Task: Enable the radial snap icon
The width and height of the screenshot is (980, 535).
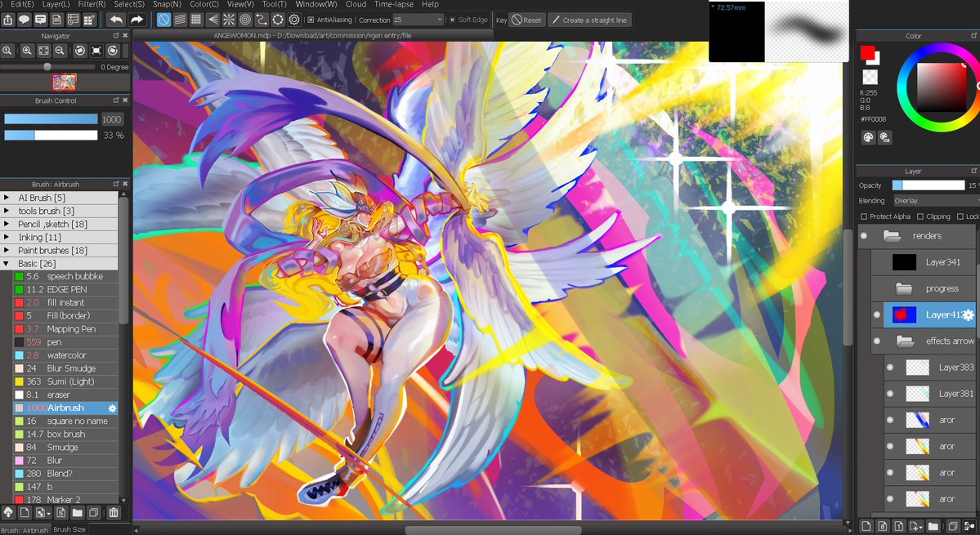Action: coord(229,20)
